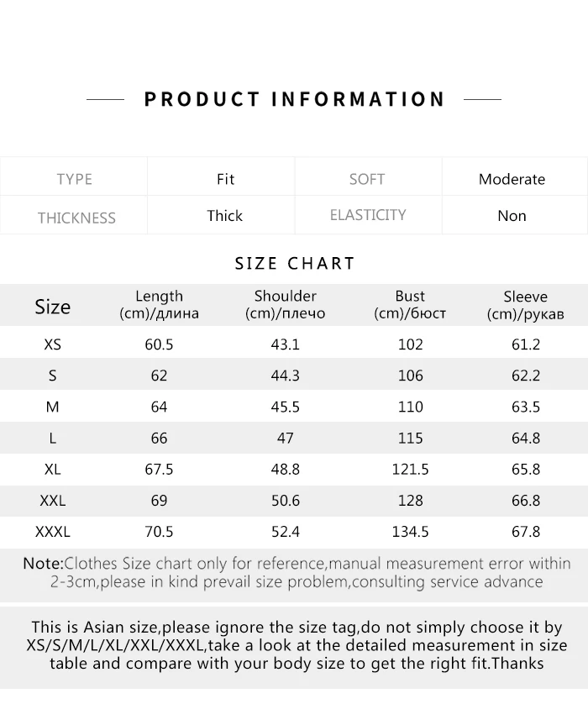The width and height of the screenshot is (588, 704).
Task: Click the Length column header
Action: [159, 304]
